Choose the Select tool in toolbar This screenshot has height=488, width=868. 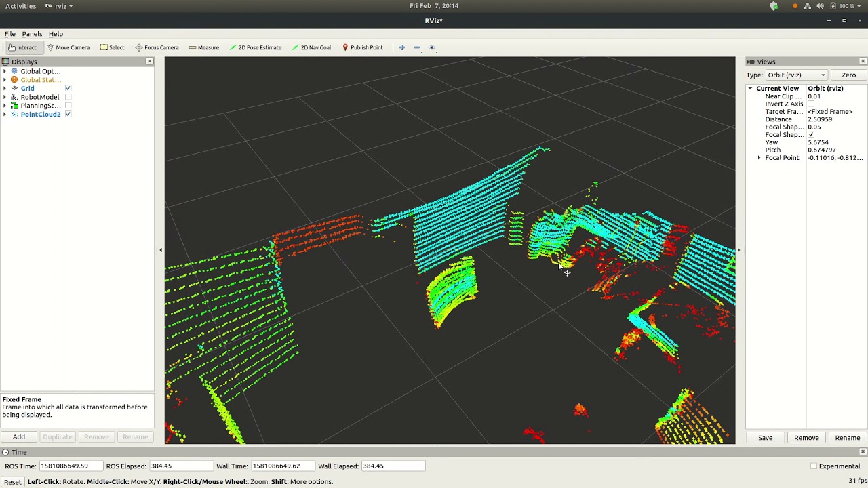[112, 47]
